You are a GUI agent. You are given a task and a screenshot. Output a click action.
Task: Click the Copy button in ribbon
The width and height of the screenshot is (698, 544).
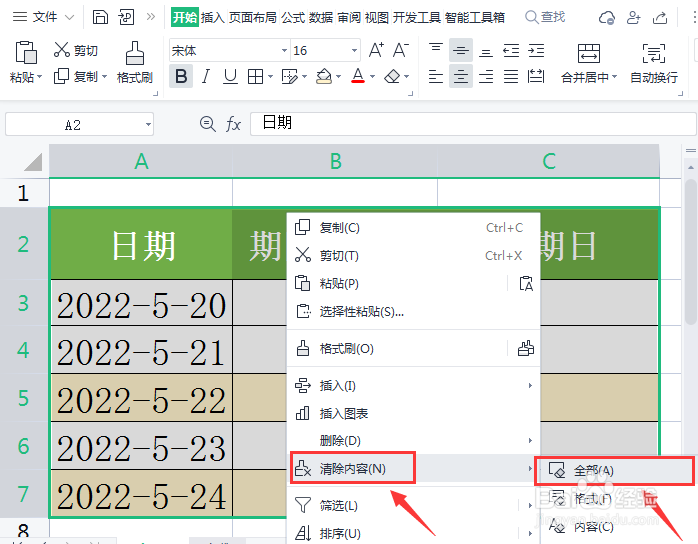coord(76,77)
